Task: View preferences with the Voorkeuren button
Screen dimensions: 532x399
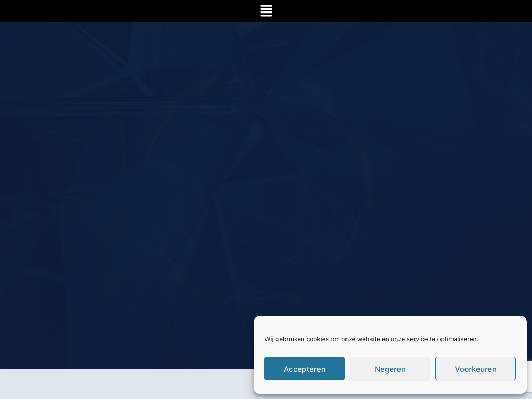Action: pyautogui.click(x=475, y=369)
